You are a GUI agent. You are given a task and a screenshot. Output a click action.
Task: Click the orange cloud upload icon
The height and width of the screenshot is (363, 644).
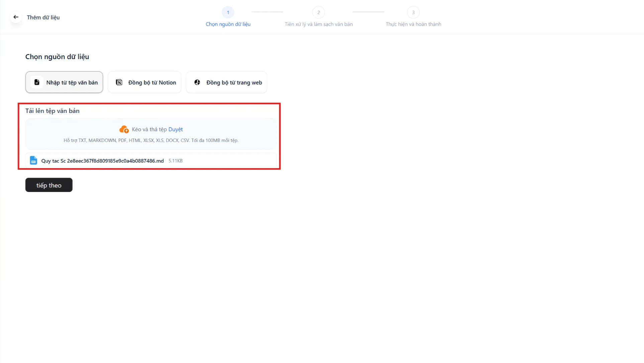pos(124,129)
